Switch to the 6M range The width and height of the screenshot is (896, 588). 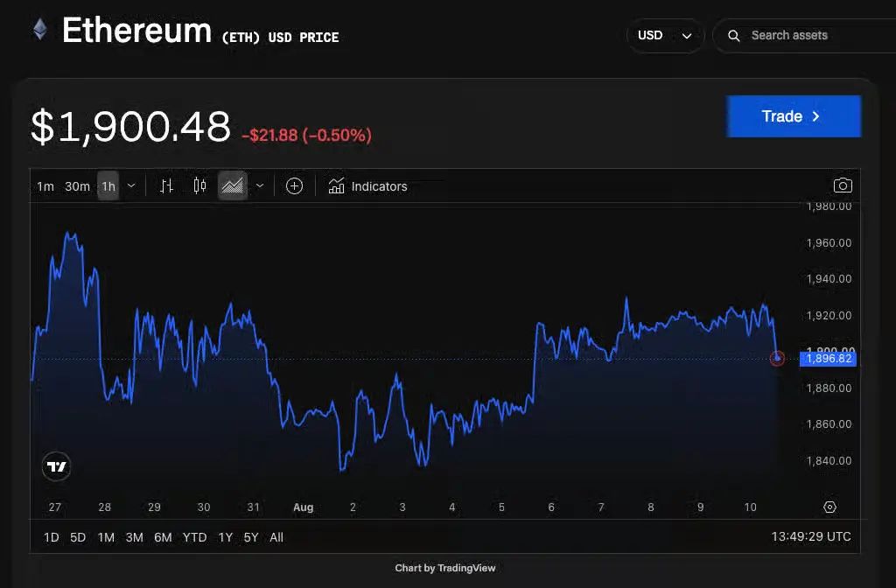(x=163, y=537)
